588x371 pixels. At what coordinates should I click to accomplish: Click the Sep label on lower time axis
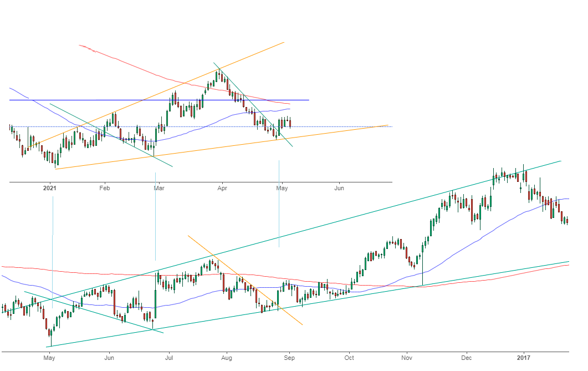click(288, 358)
